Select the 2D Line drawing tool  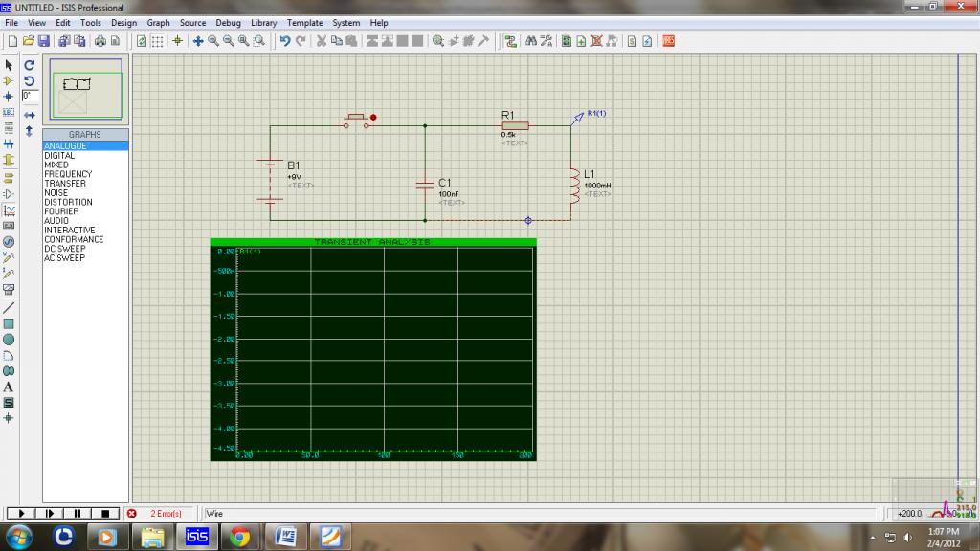(x=9, y=308)
